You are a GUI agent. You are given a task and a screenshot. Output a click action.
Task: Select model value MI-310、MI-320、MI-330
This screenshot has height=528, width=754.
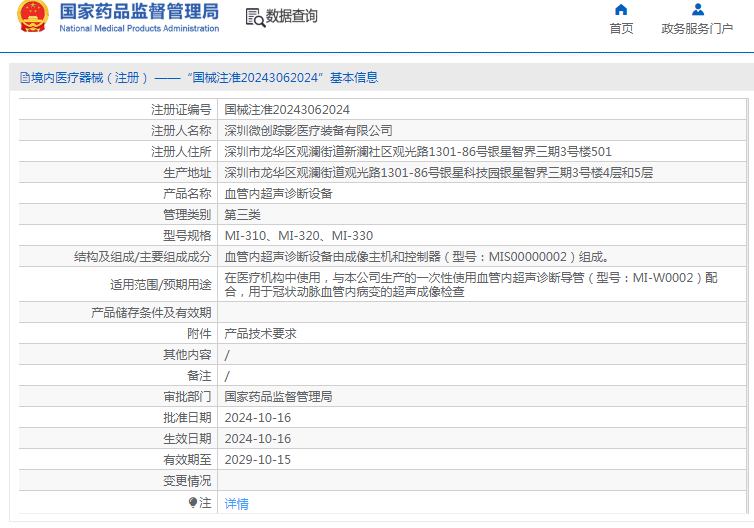299,236
